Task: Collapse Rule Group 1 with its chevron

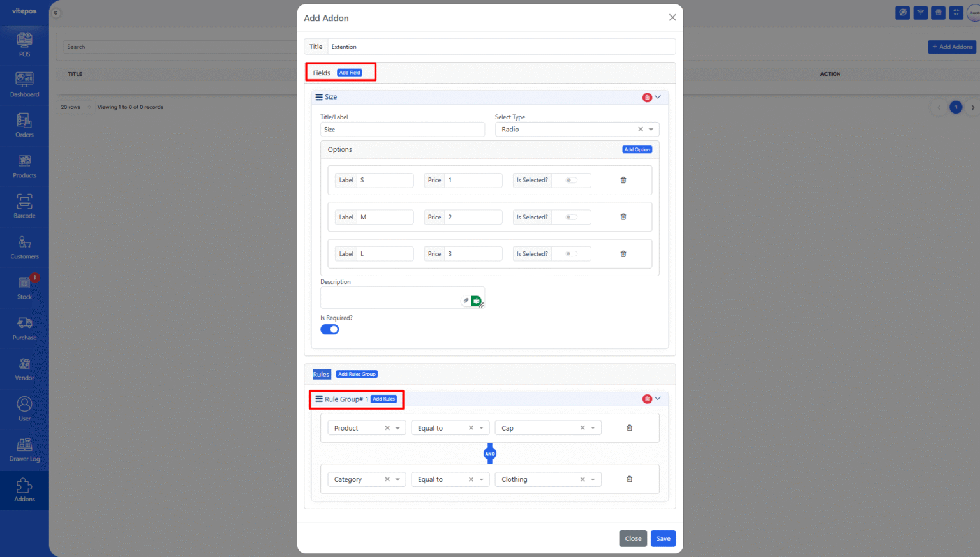Action: tap(658, 399)
